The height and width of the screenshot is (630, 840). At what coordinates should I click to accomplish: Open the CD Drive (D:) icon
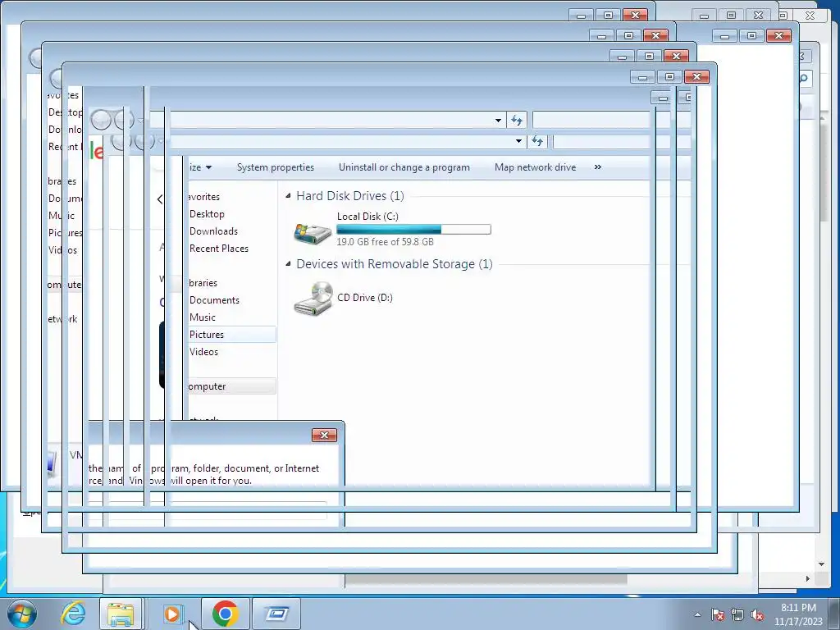click(313, 299)
